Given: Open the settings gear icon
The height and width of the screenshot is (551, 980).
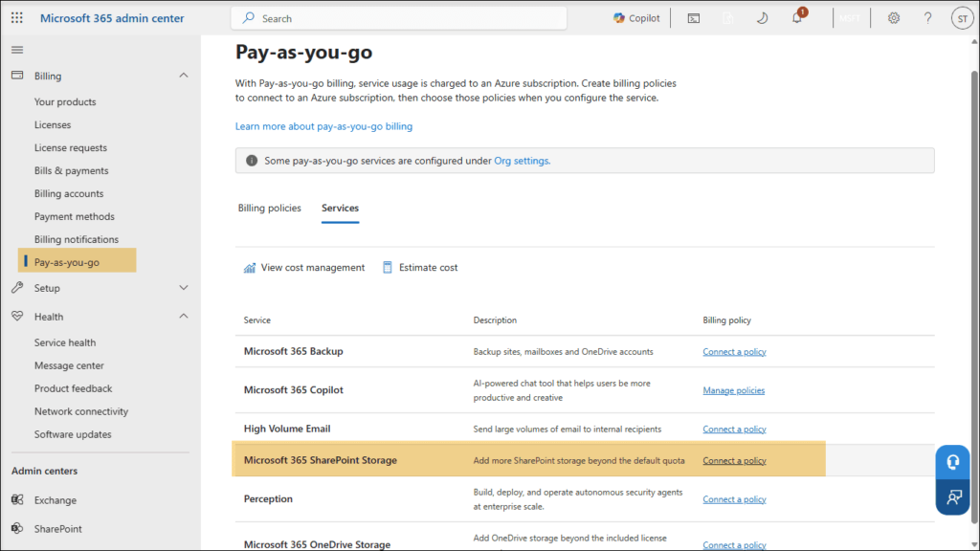Looking at the screenshot, I should click(894, 18).
